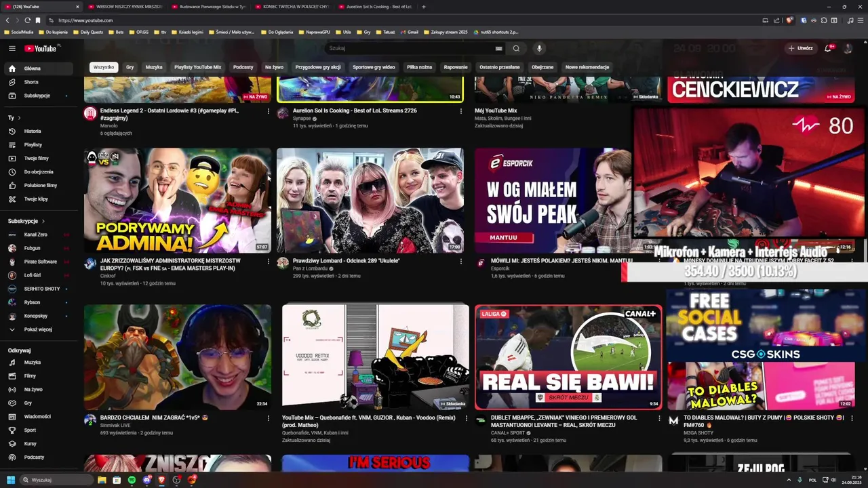868x488 pixels.
Task: Expand the Ty section chevron
Action: pyautogui.click(x=20, y=117)
